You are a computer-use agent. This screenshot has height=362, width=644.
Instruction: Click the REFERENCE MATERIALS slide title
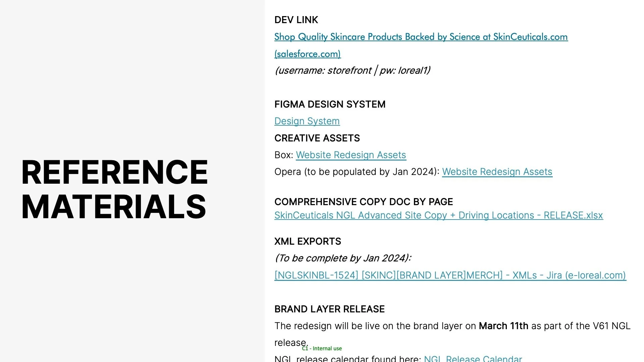coord(114,189)
